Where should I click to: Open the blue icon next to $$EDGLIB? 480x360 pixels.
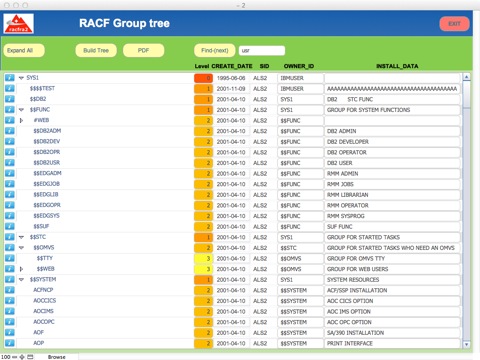click(x=10, y=194)
